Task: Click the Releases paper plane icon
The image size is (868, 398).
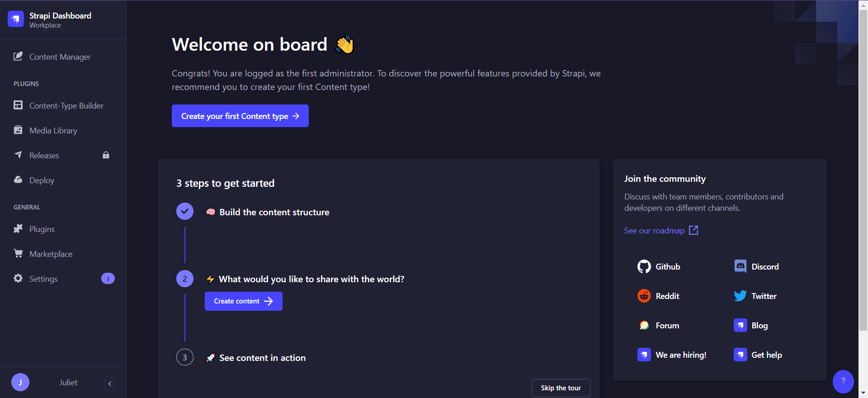Action: [x=18, y=155]
